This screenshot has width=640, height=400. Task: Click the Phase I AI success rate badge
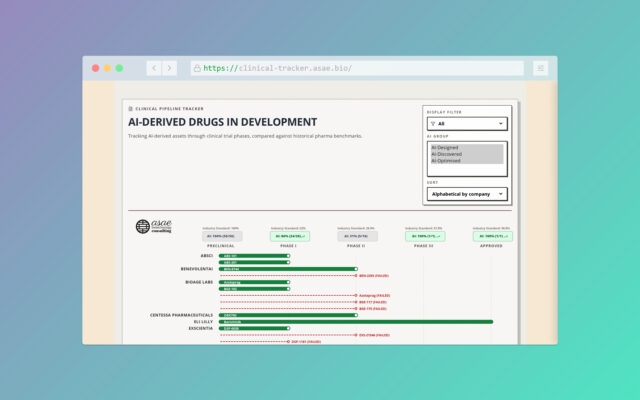(289, 236)
